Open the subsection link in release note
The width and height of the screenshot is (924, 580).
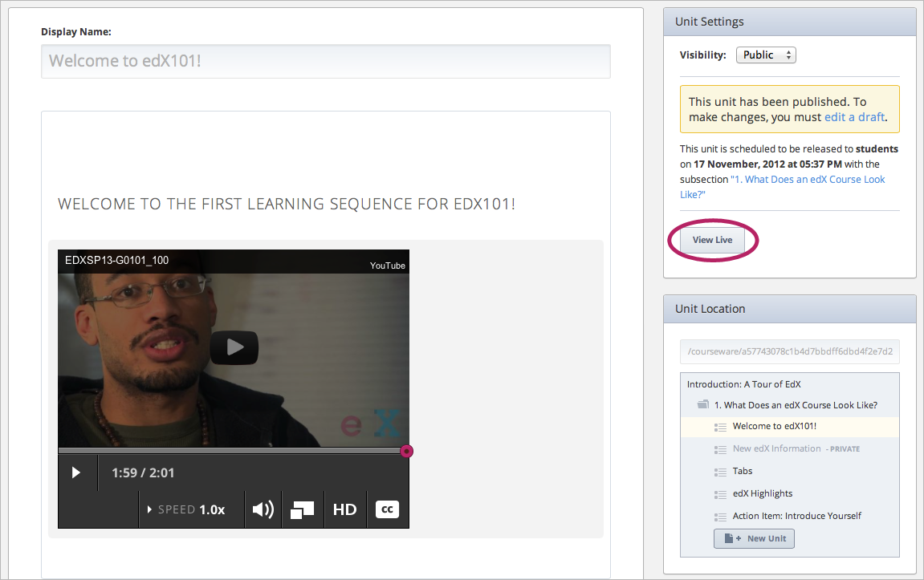click(807, 180)
